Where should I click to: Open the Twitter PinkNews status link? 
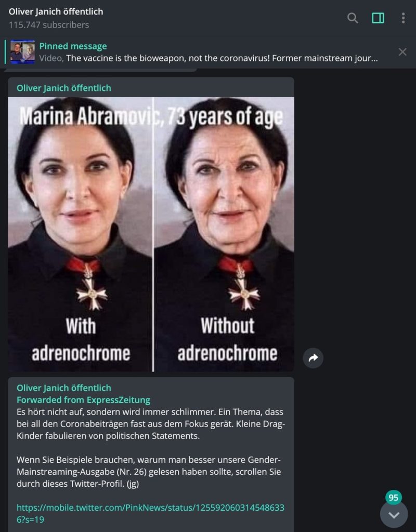pyautogui.click(x=150, y=513)
